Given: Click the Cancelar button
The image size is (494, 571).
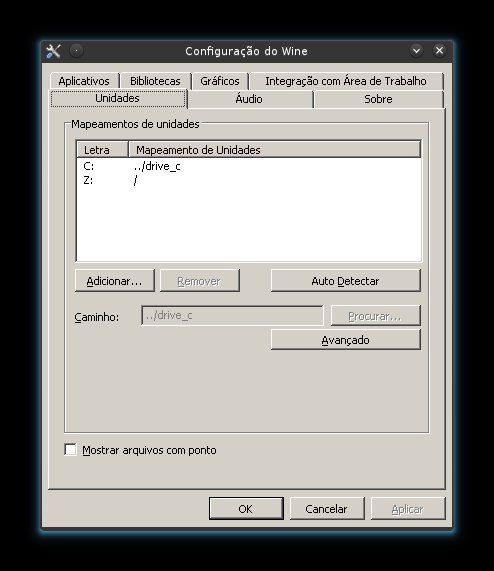Looking at the screenshot, I should (x=327, y=509).
